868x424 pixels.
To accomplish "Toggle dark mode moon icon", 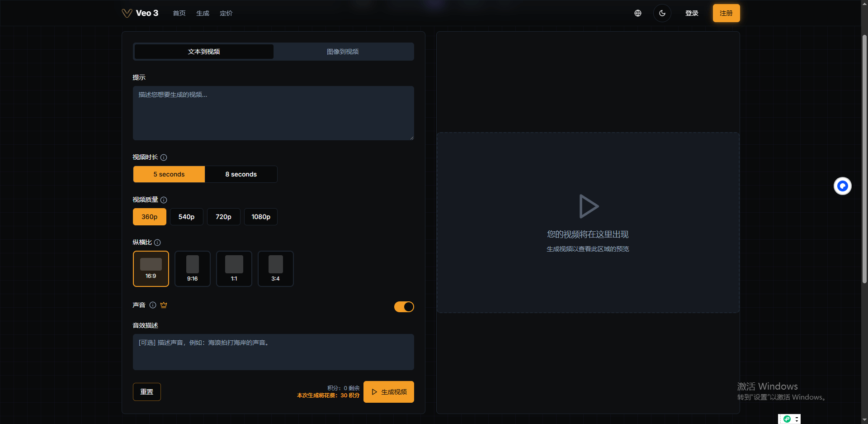I will click(x=662, y=13).
